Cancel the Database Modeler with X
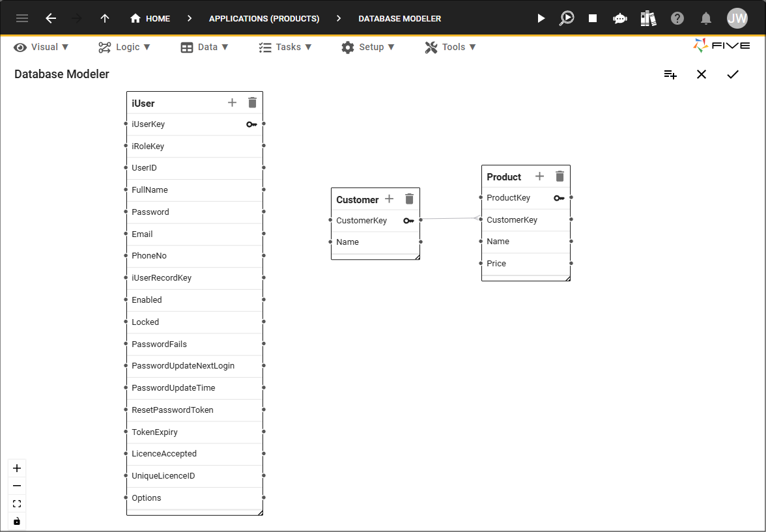 [702, 74]
